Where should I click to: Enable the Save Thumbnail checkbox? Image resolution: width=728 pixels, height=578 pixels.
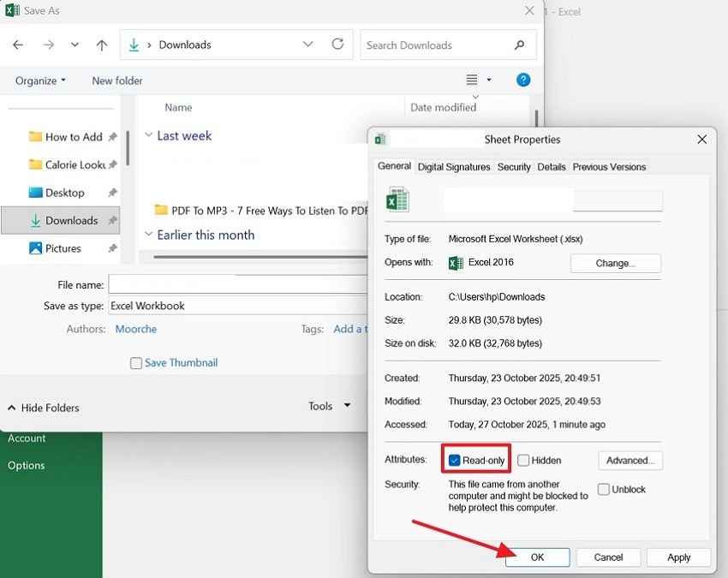pos(136,363)
